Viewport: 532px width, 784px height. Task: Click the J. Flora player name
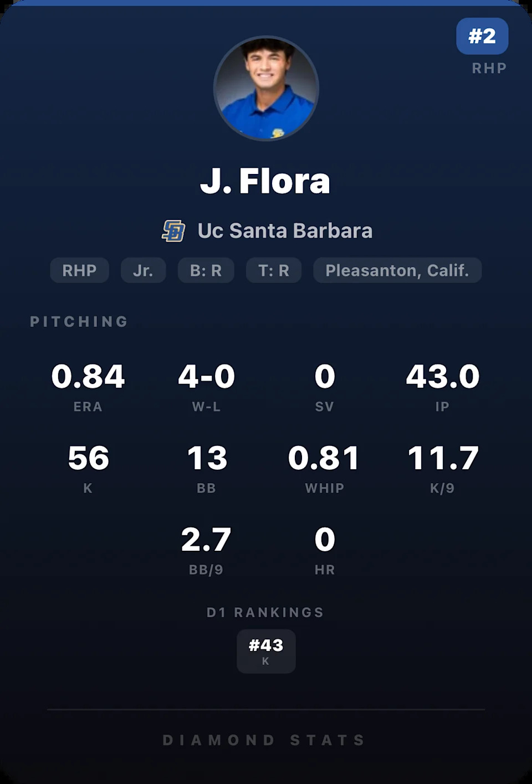pos(265,181)
